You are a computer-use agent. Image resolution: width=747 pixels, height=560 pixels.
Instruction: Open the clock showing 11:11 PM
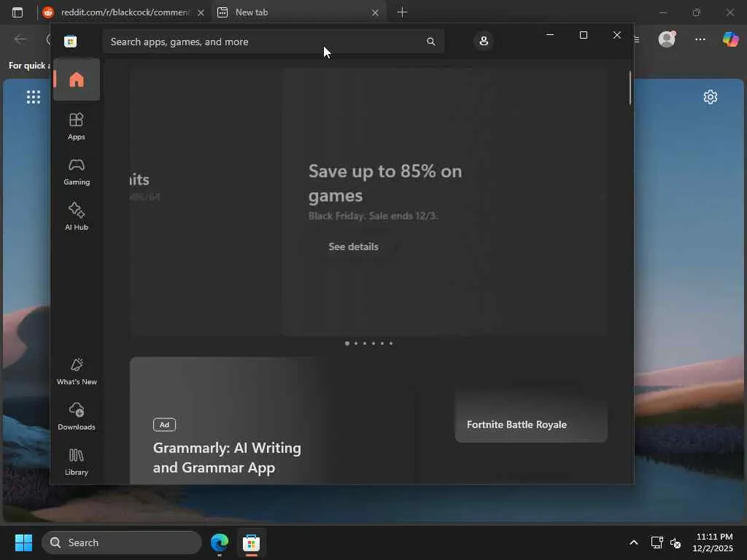[x=713, y=542]
